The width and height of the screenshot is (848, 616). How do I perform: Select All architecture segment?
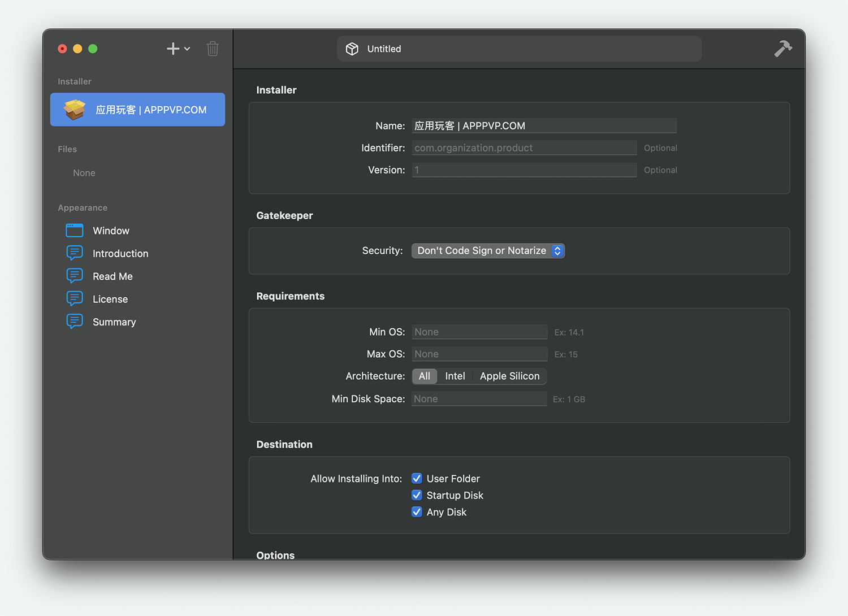tap(425, 376)
